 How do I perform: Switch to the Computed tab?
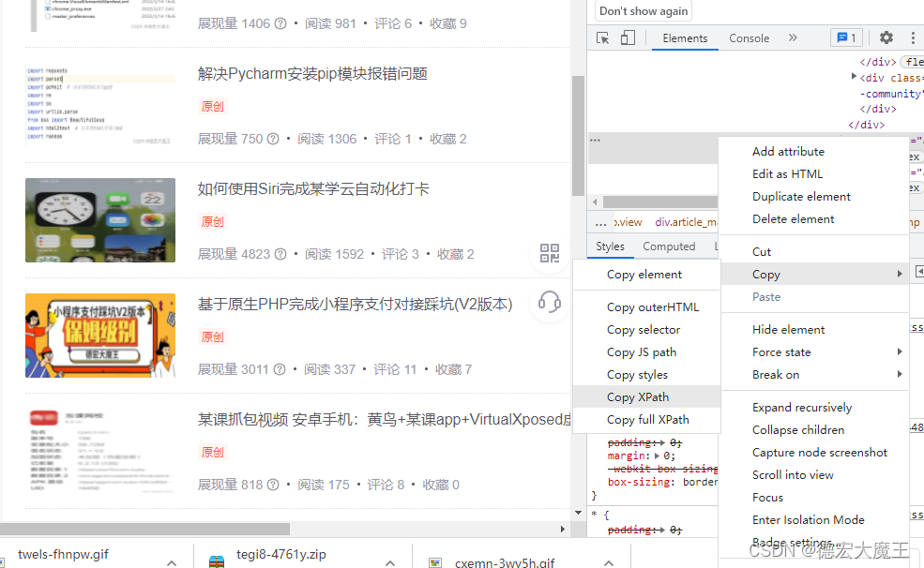point(669,247)
